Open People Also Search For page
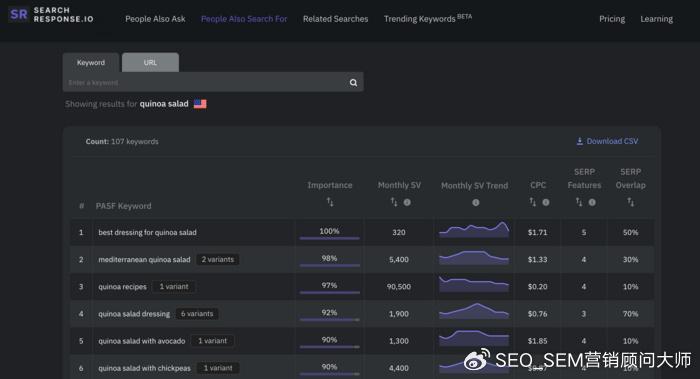Viewport: 700px width, 379px height. tap(244, 19)
